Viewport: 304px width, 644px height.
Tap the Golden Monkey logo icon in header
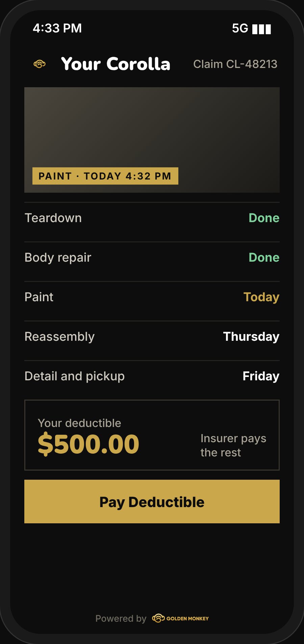40,64
